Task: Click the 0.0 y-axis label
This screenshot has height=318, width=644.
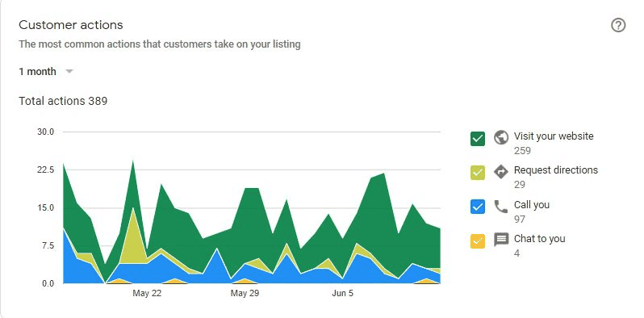Action: pos(48,283)
